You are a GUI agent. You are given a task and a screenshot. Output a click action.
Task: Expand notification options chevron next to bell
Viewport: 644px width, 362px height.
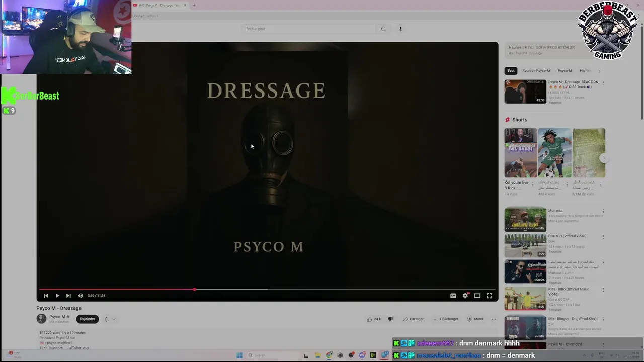(x=114, y=319)
